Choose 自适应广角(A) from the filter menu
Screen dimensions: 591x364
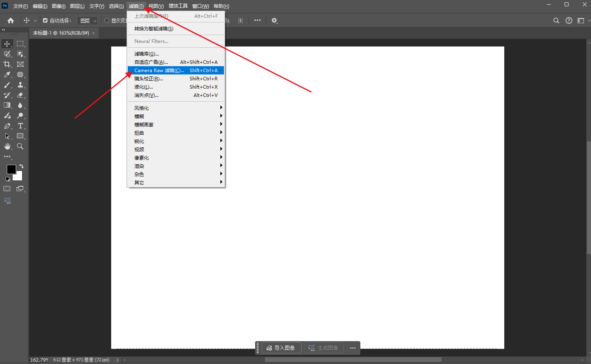pos(176,62)
